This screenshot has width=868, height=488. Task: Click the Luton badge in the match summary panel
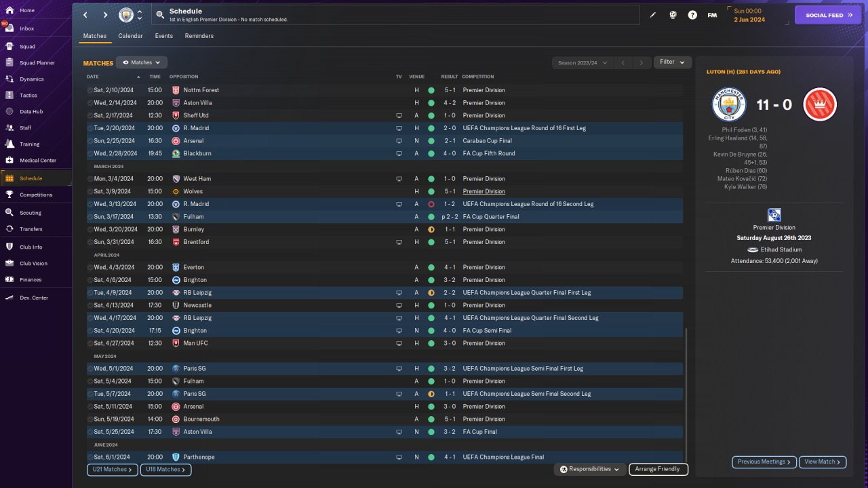tap(820, 104)
